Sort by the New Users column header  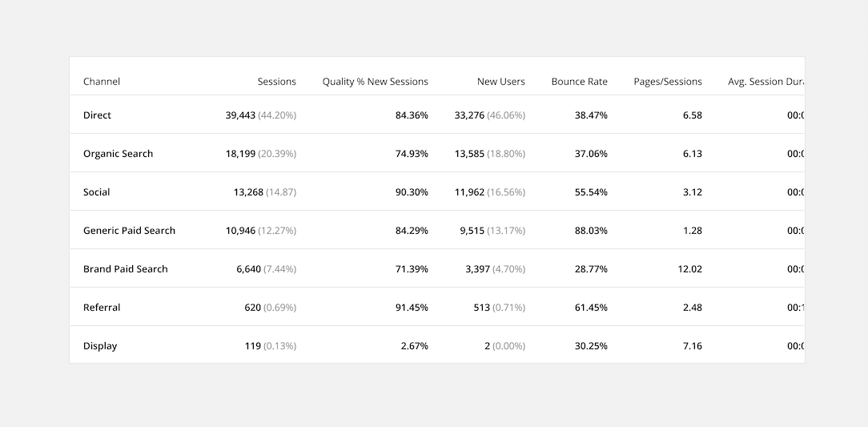click(x=501, y=82)
